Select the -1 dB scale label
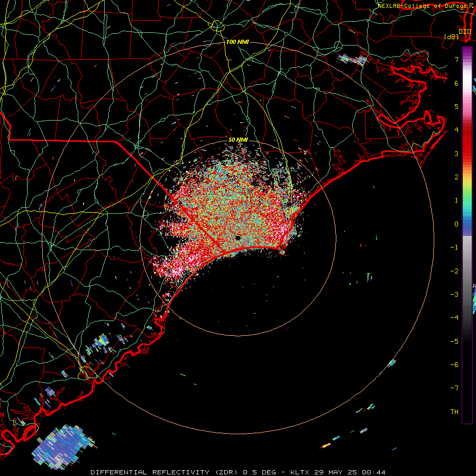The width and height of the screenshot is (476, 476). [454, 248]
